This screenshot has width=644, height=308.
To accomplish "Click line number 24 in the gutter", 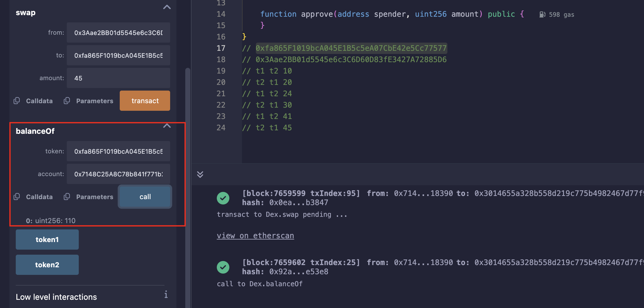I will [x=221, y=128].
